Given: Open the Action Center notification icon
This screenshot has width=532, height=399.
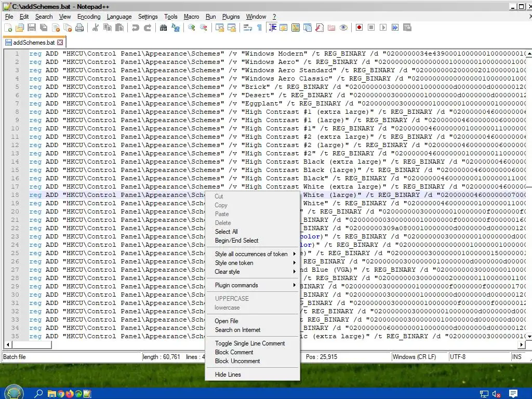Looking at the screenshot, I should coord(513,394).
